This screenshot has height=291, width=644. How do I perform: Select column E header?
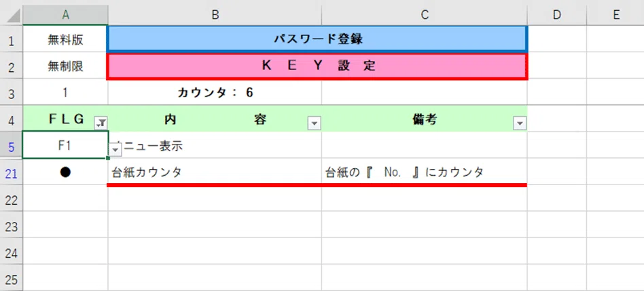[615, 16]
